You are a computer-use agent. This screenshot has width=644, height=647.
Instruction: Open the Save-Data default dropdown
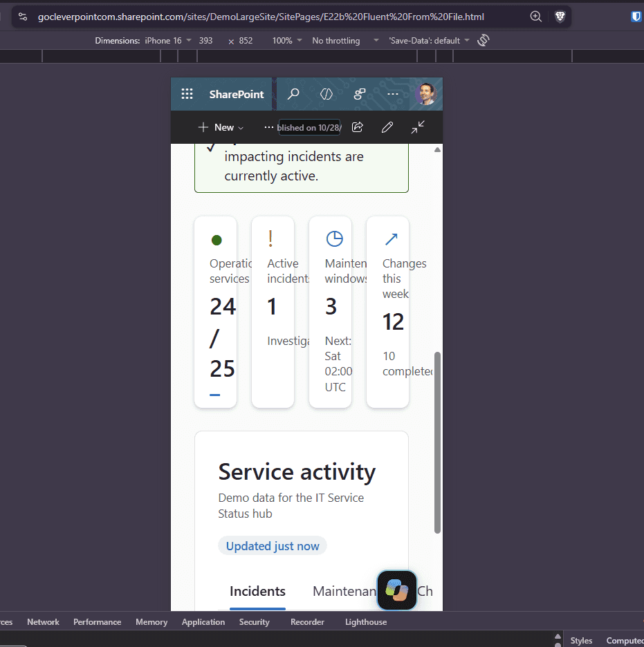point(430,40)
